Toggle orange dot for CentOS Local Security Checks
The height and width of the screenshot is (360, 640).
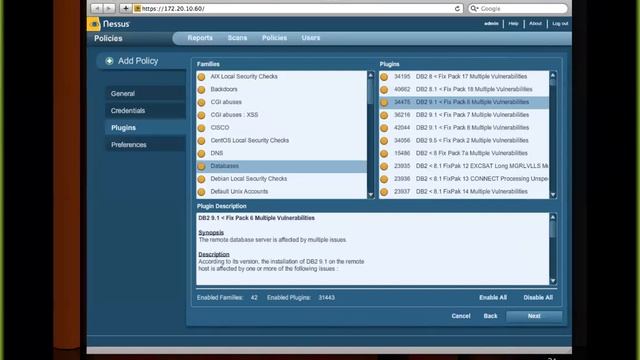point(201,141)
